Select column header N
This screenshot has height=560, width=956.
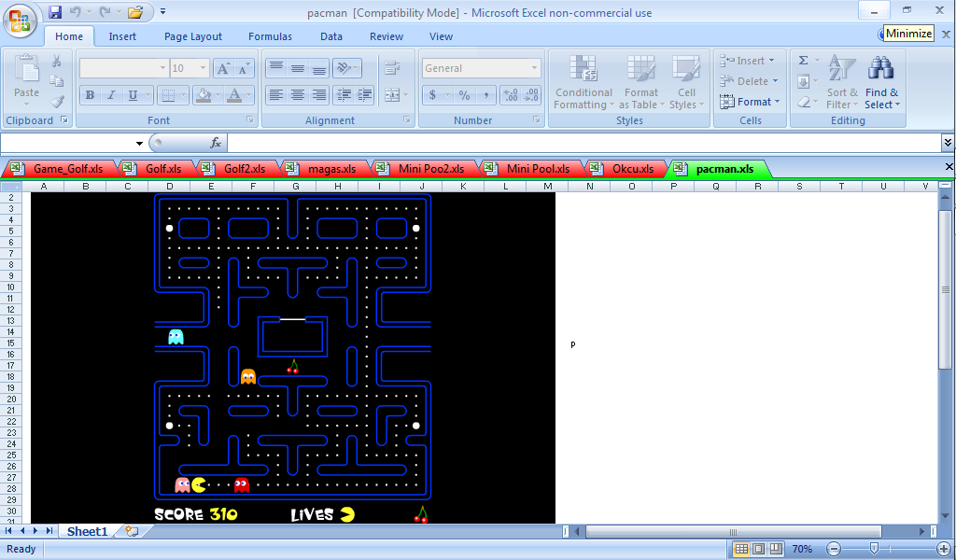(590, 187)
